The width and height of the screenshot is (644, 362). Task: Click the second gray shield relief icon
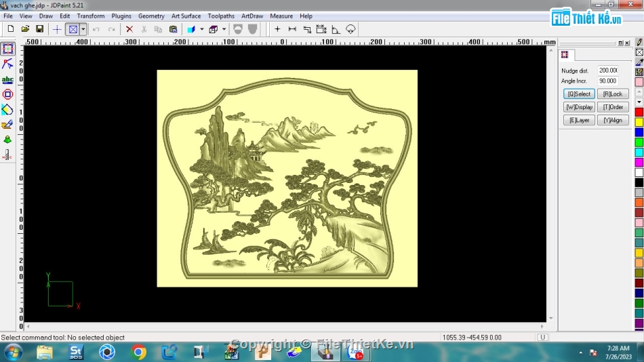pos(253,29)
